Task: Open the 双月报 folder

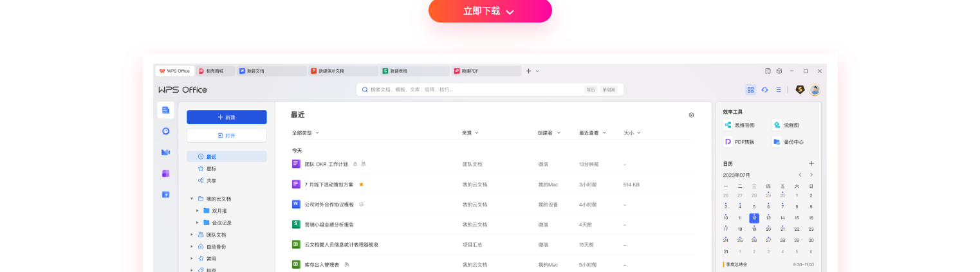Action: click(x=215, y=210)
